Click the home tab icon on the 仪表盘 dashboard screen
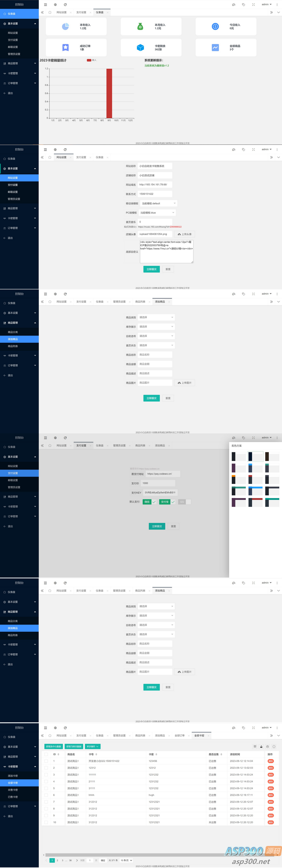The image size is (282, 868). pos(50,12)
